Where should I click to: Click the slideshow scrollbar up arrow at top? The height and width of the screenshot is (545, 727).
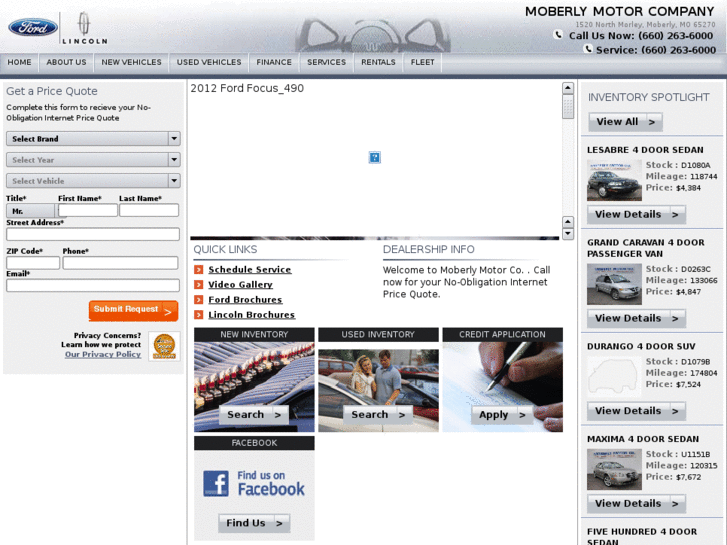pos(568,88)
